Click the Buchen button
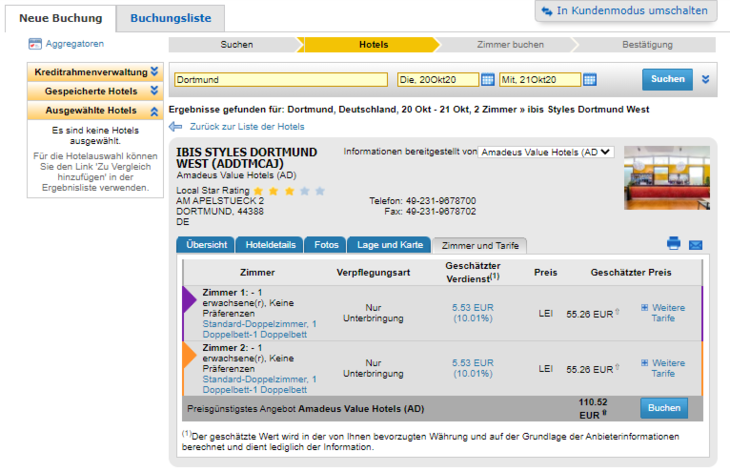This screenshot has width=730, height=472. point(664,408)
